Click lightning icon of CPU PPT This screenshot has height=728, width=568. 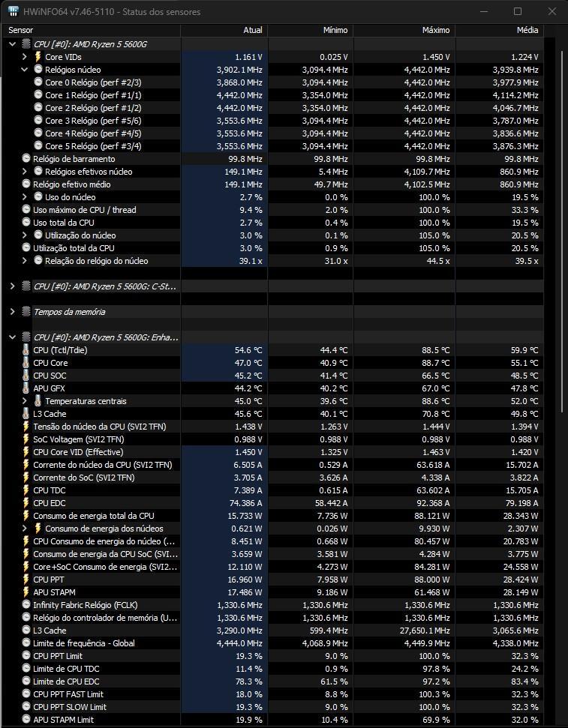(26, 580)
